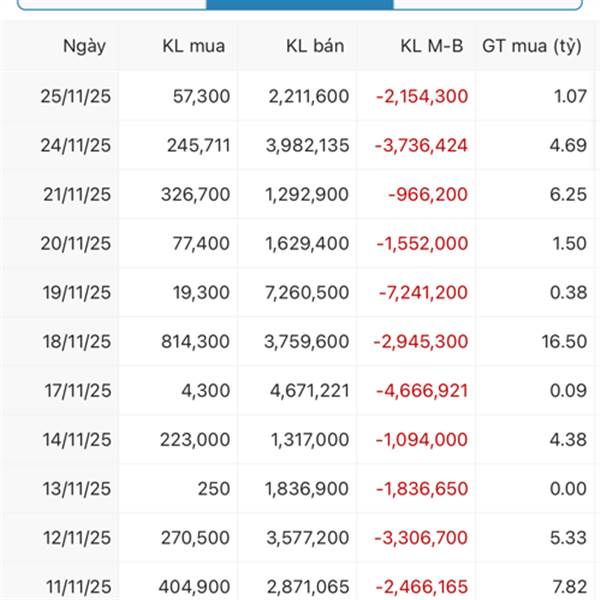Click net volume -7,241,200 on 19/11/25
The width and height of the screenshot is (600, 600).
(424, 292)
